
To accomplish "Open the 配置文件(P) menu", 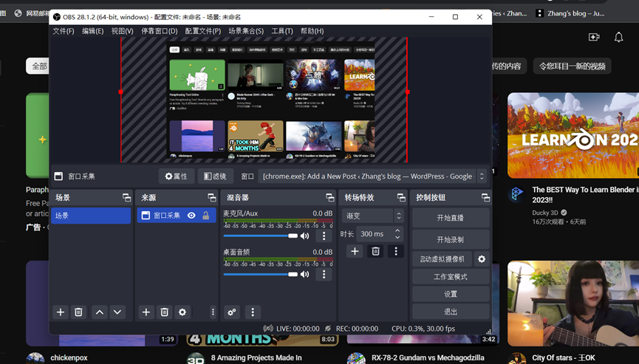I will tap(203, 31).
